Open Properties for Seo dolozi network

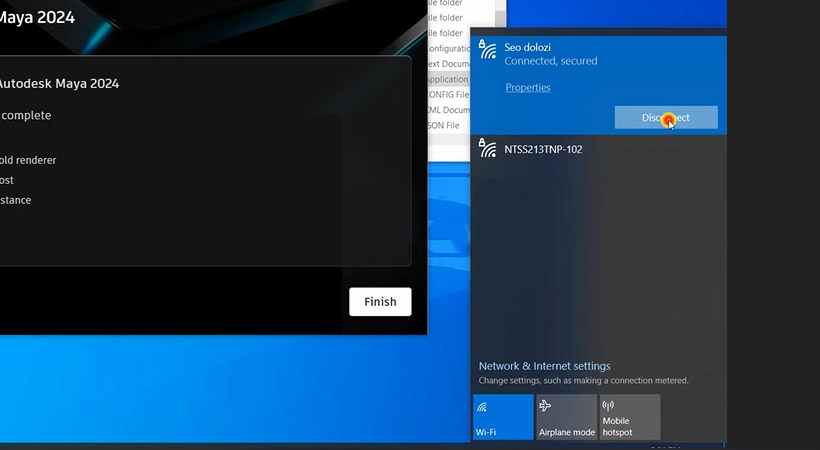click(528, 88)
